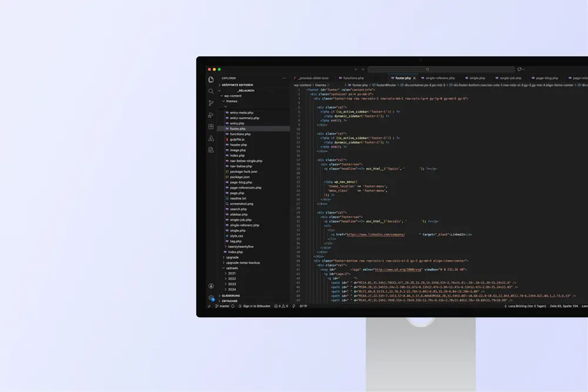The height and width of the screenshot is (392, 588).
Task: Open the Explorer view in activity bar
Action: (x=211, y=79)
